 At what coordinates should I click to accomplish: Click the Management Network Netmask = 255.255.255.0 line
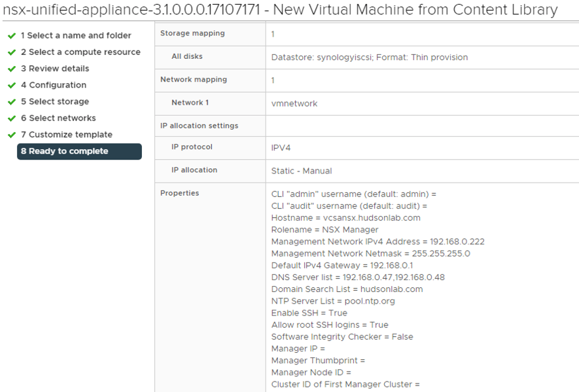pyautogui.click(x=370, y=253)
